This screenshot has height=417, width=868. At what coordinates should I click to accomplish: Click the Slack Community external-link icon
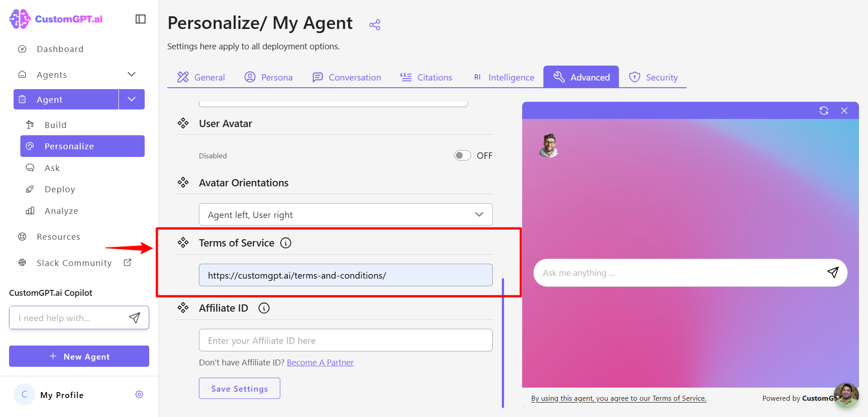click(127, 262)
